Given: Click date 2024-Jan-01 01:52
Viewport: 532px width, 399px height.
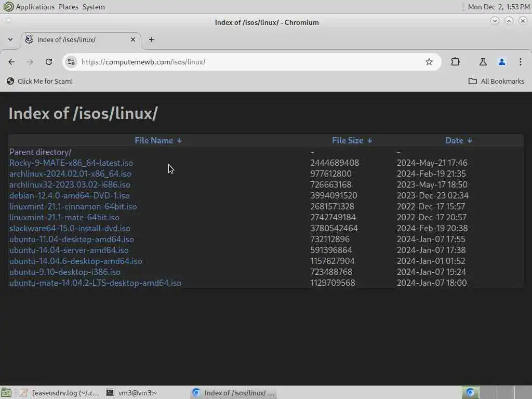Looking at the screenshot, I should pyautogui.click(x=431, y=261).
